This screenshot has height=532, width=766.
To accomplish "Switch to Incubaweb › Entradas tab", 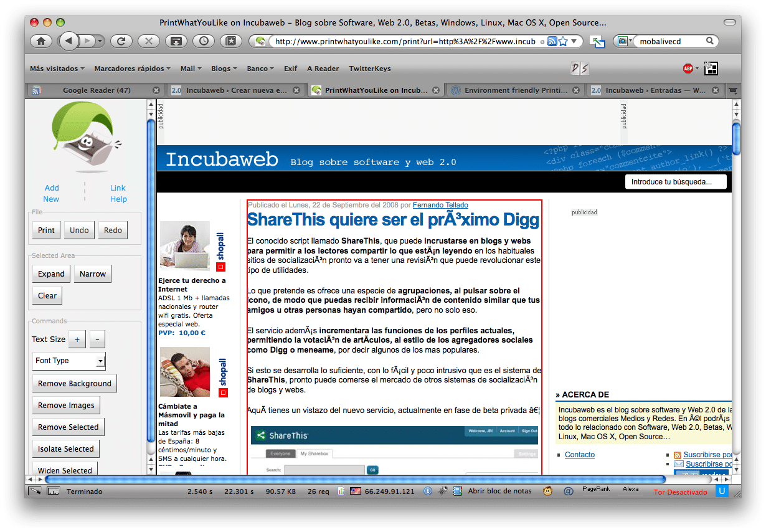I will coord(656,90).
